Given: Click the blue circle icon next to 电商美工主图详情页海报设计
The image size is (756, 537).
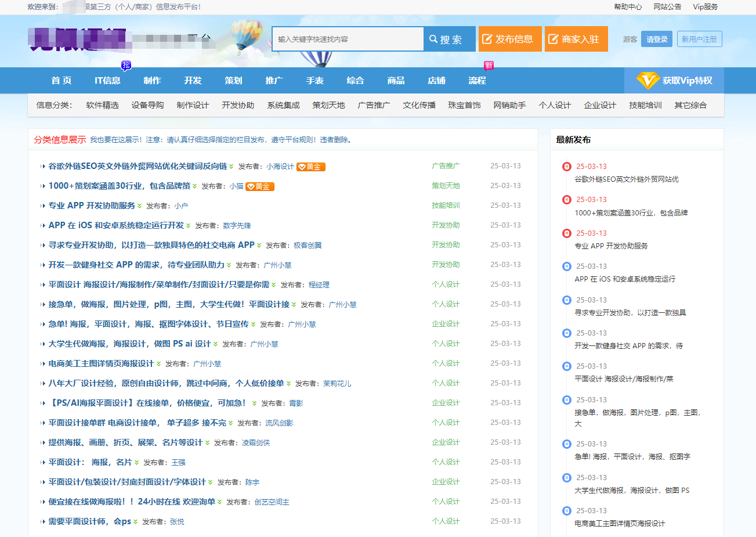Looking at the screenshot, I should tap(566, 511).
